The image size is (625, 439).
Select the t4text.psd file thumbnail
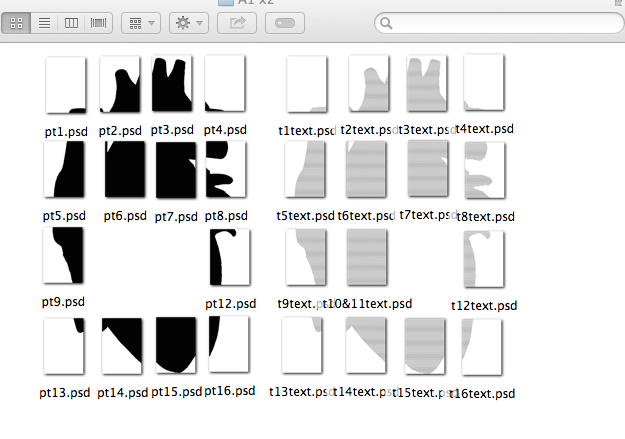484,83
